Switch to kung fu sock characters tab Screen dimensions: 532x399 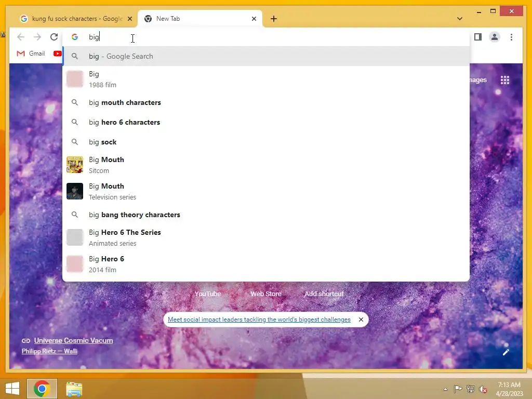point(74,19)
